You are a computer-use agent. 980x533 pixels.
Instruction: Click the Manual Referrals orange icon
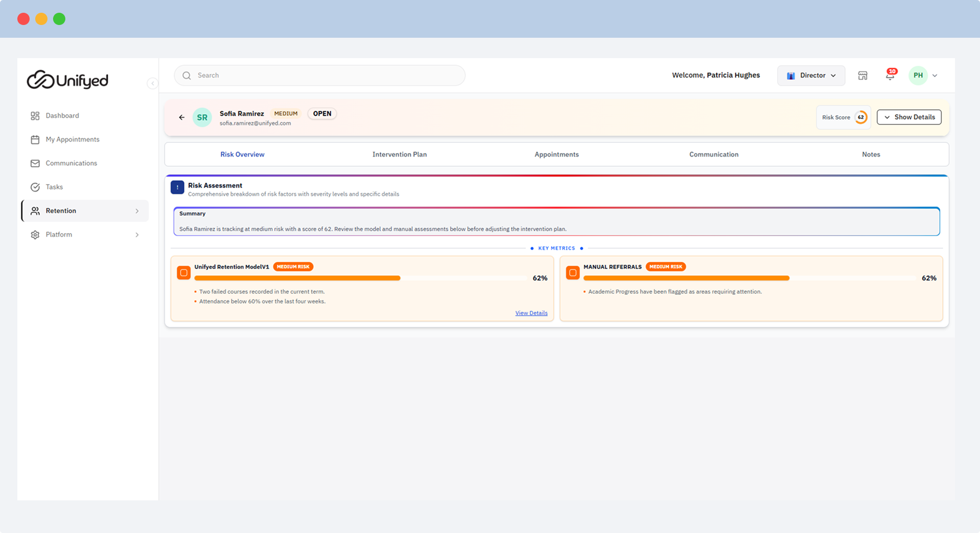click(573, 273)
